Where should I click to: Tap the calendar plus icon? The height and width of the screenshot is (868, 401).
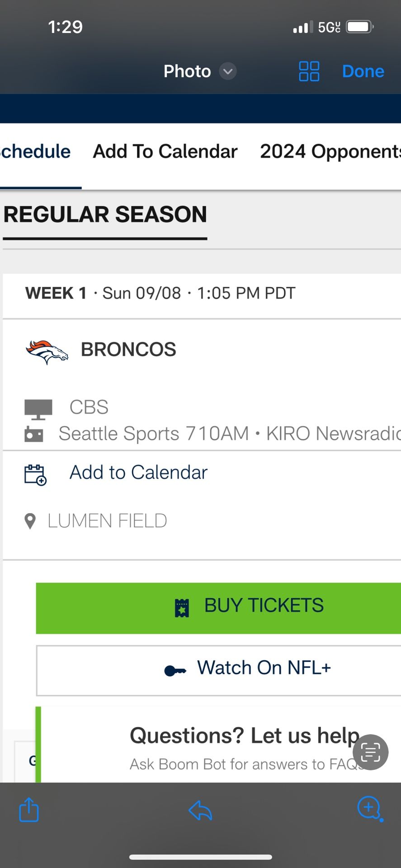point(35,475)
